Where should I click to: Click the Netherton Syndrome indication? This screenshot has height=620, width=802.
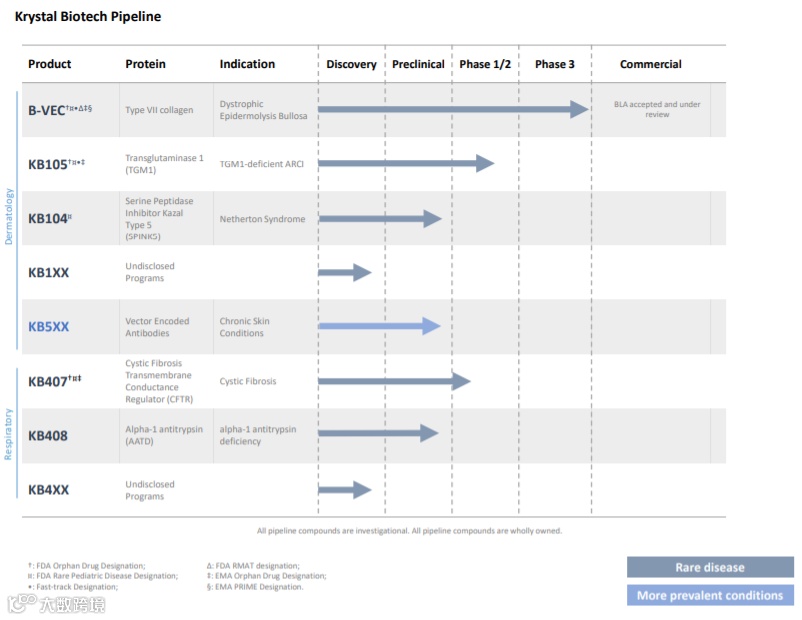[x=262, y=219]
